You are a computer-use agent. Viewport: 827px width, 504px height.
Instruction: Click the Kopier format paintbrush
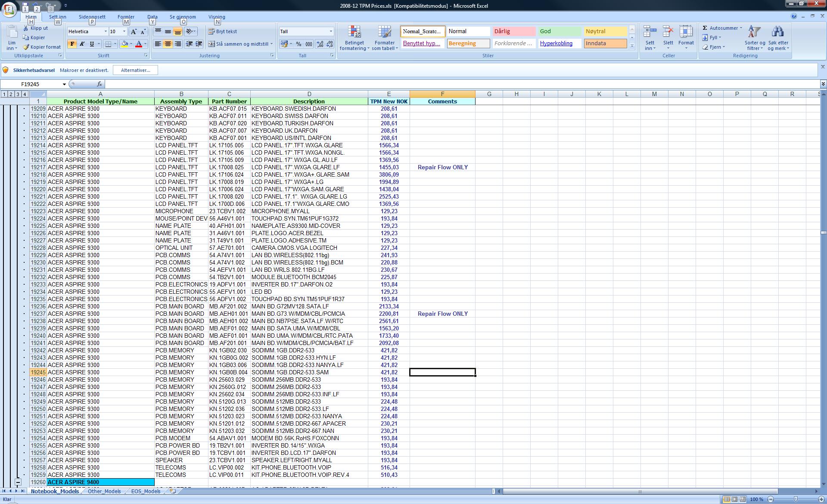(25, 47)
